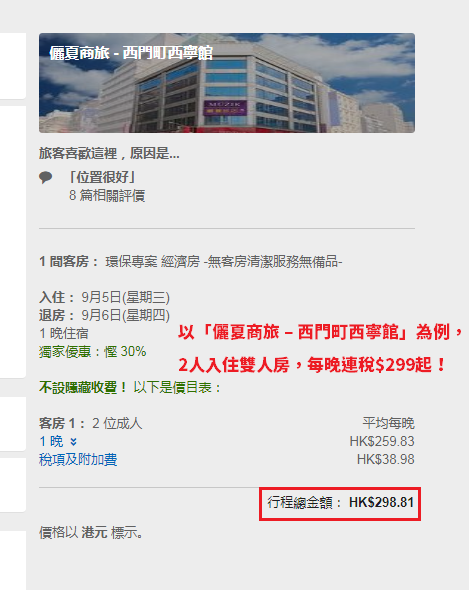Click the 獨家優惠：慳 30% discount text
Screen dimensions: 469x590
[x=93, y=352]
